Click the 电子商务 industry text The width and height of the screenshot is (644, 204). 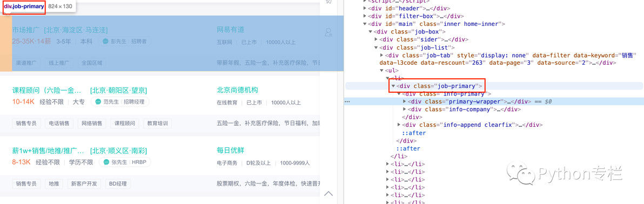click(x=227, y=163)
